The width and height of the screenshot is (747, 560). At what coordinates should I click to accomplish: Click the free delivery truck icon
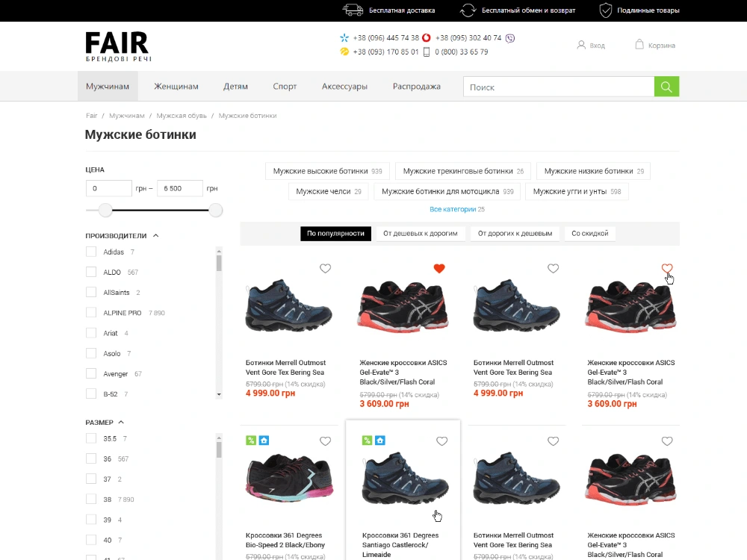(x=353, y=10)
